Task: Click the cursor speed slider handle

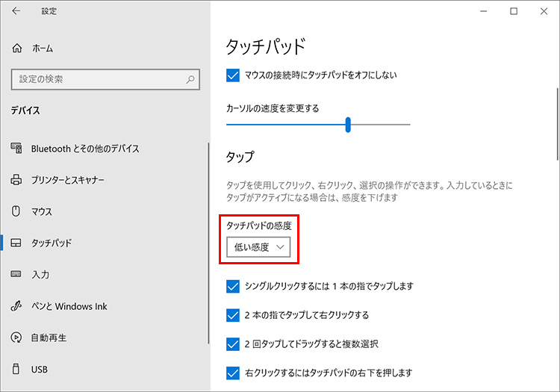Action: (x=349, y=125)
